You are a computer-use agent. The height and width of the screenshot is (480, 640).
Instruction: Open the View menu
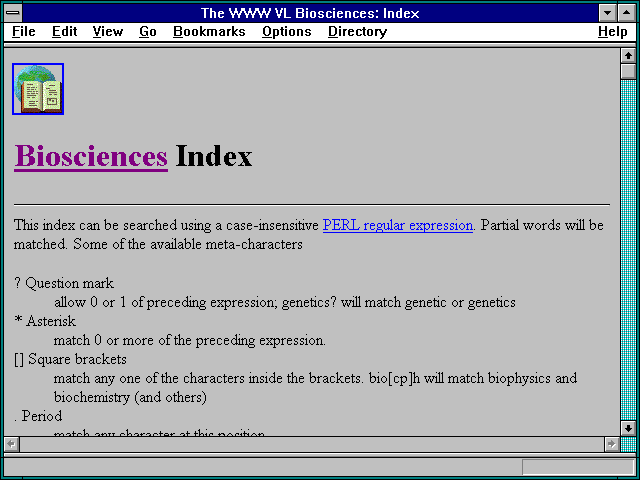[x=108, y=32]
